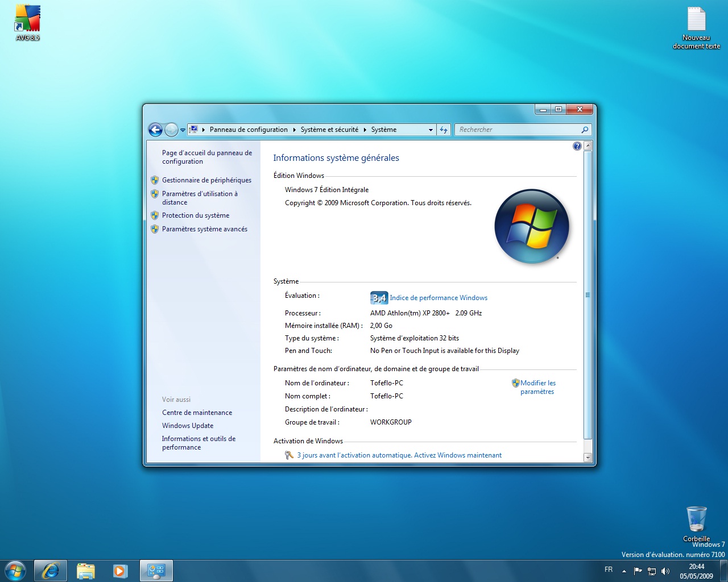The image size is (728, 582).
Task: Expand the chevron after Panneau de configuration
Action: click(x=295, y=130)
